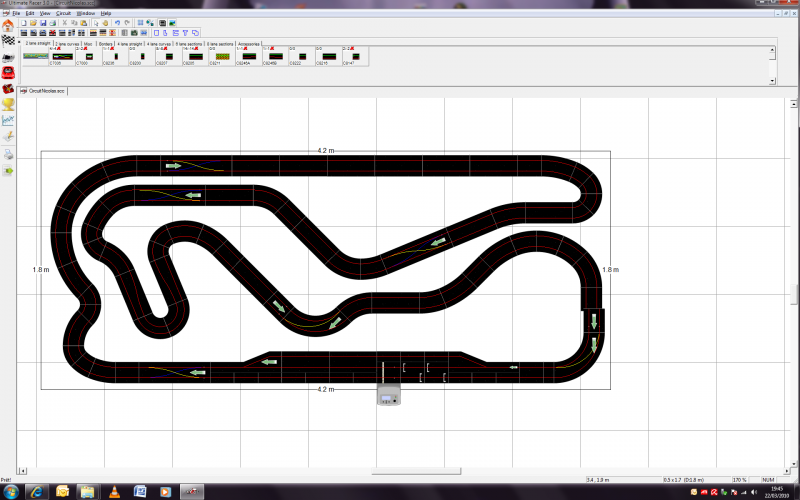Click the home icon in left sidebar
This screenshot has width=800, height=500.
click(x=9, y=25)
